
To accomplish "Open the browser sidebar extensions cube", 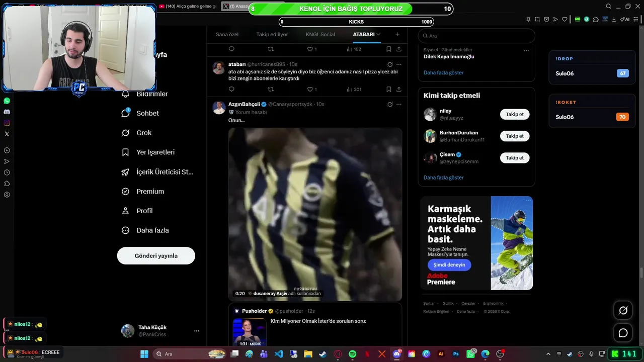I will (7, 184).
